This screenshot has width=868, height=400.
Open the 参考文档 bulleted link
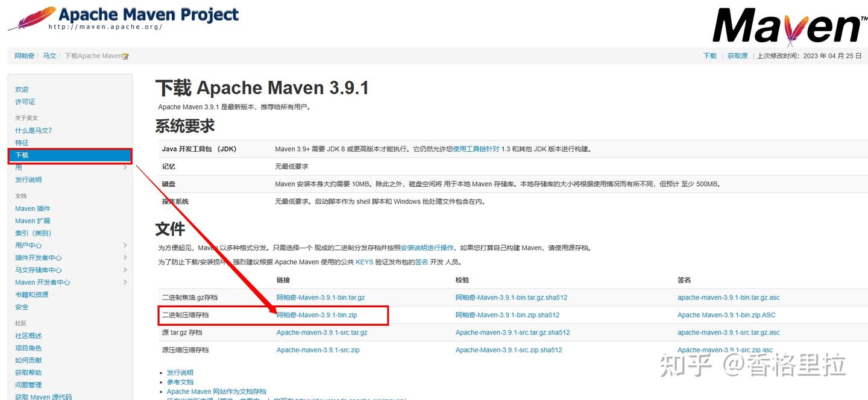(x=180, y=382)
